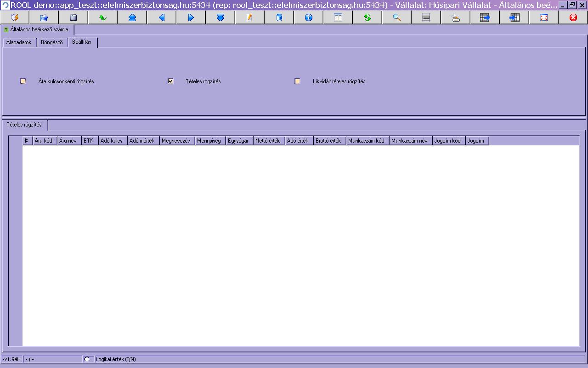Image resolution: width=588 pixels, height=368 pixels.
Task: Click the green undo arrow icon
Action: [103, 17]
